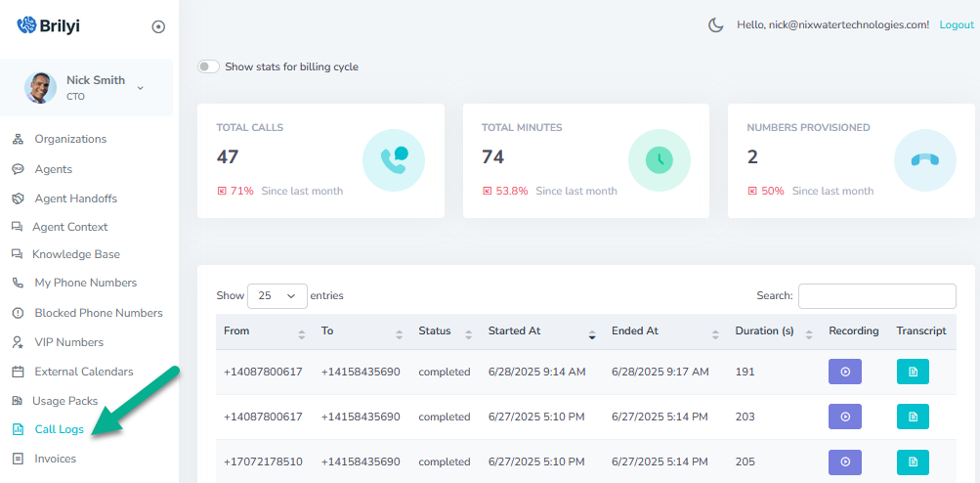Expand the Nick Smith profile menu
This screenshot has height=483, width=980.
click(140, 88)
